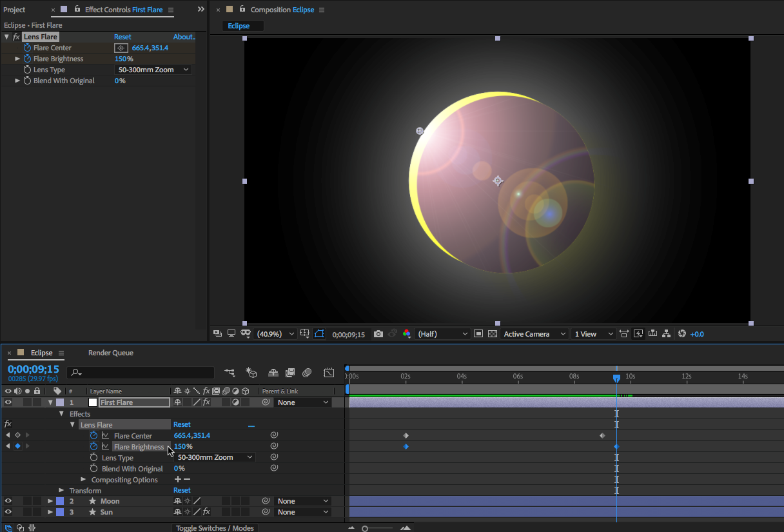This screenshot has width=784, height=532.
Task: Open the Active Camera view dropdown
Action: tap(534, 334)
